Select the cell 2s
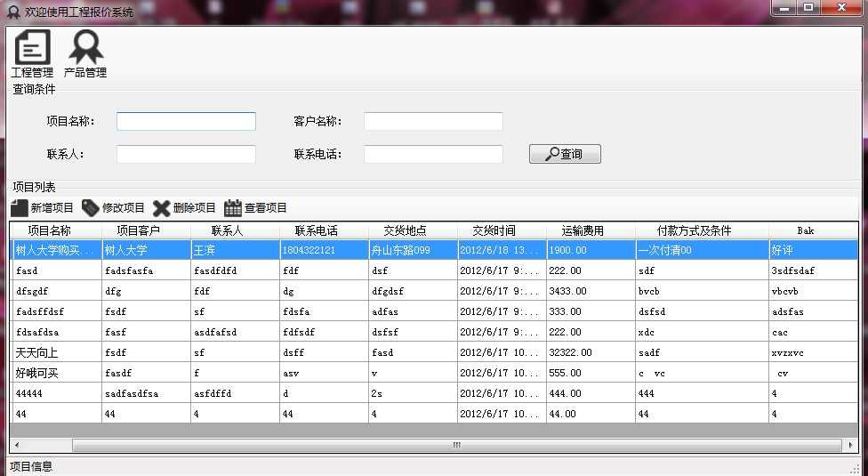 413,393
